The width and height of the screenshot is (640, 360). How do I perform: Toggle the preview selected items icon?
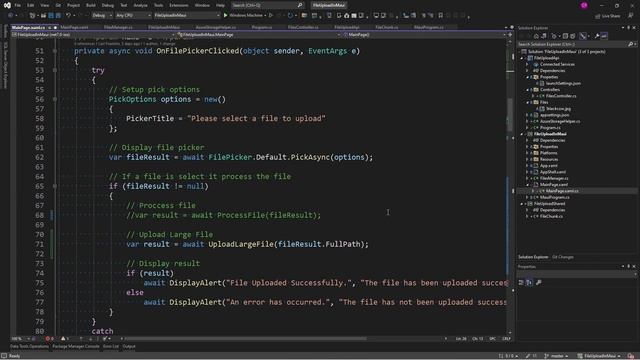[604, 36]
